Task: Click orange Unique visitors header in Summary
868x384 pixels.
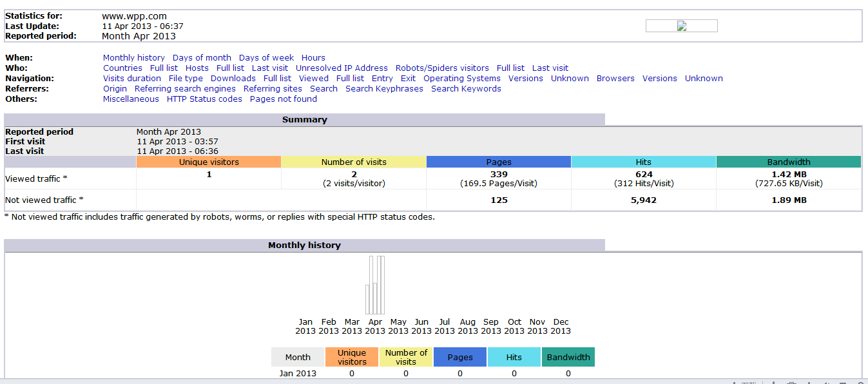Action: point(209,162)
